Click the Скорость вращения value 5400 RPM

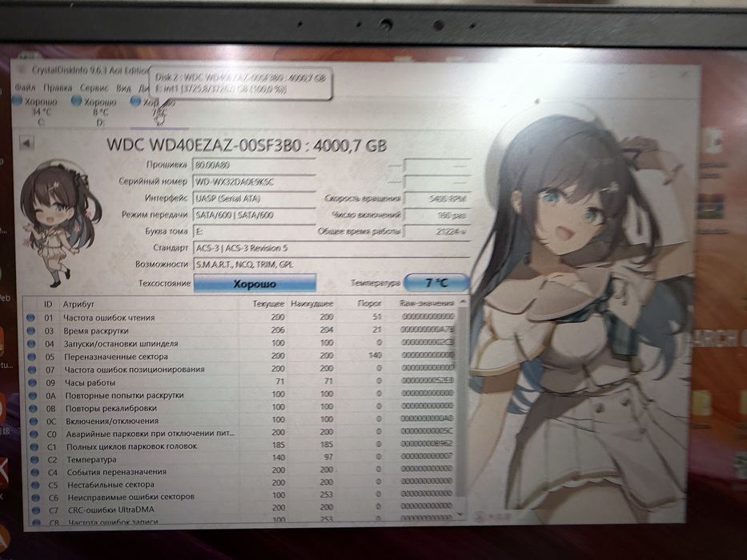pyautogui.click(x=437, y=198)
